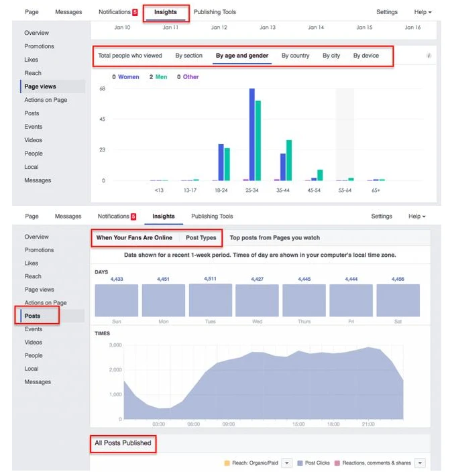The image size is (450, 476).
Task: Select the Sat bar showing 4,456
Action: click(x=398, y=300)
